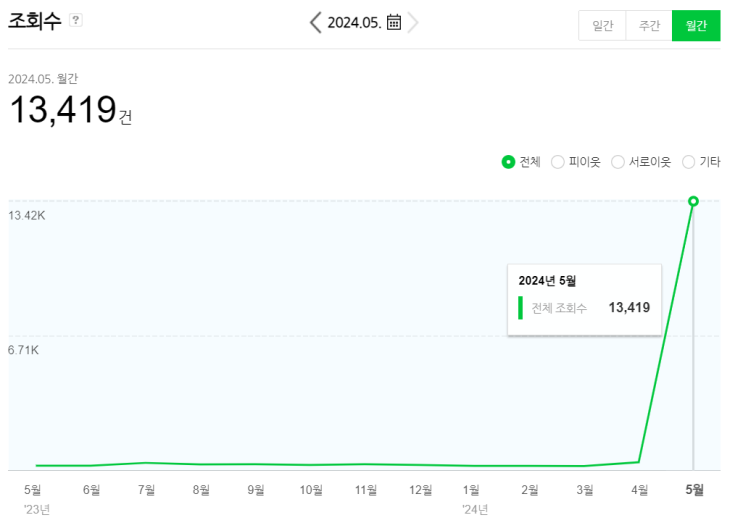Click the 7월 axis label
Image resolution: width=743 pixels, height=523 pixels.
[146, 490]
